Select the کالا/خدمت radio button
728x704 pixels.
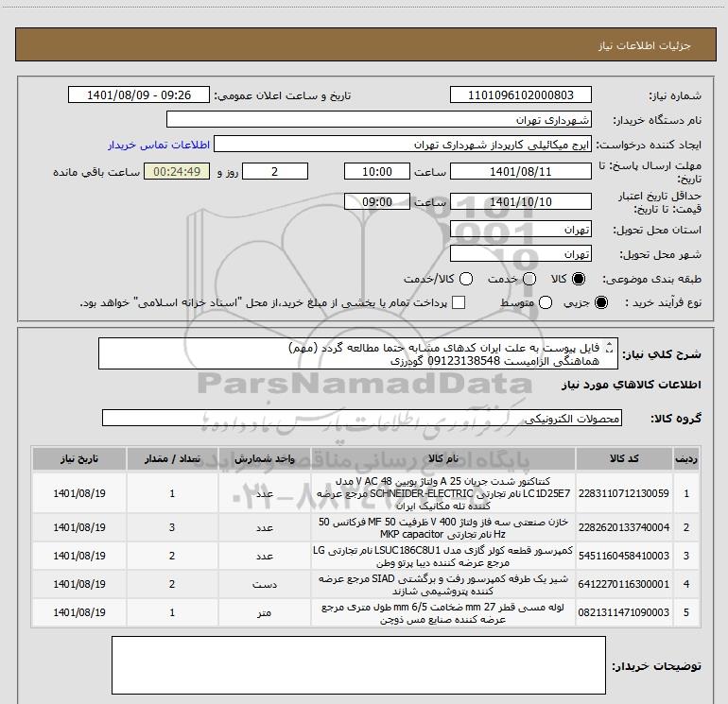[x=466, y=279]
